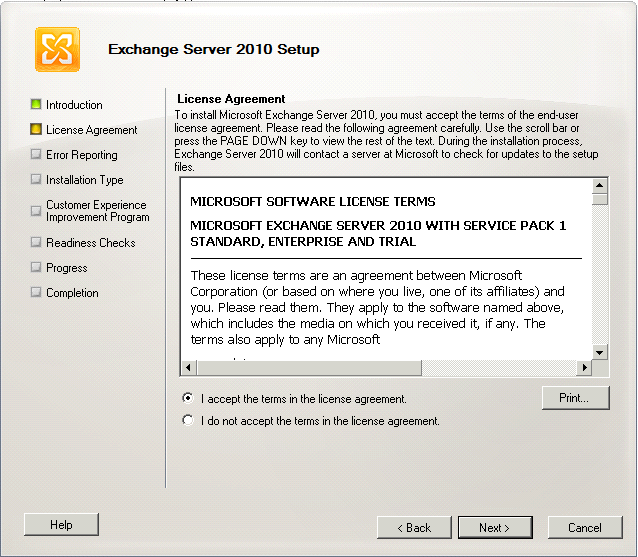Cancel the Exchange setup
638x557 pixels.
(585, 528)
